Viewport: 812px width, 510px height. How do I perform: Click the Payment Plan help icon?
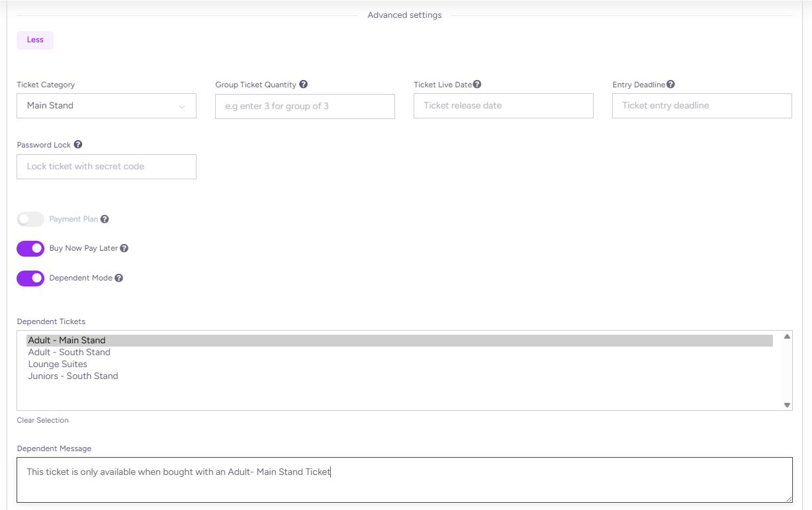coord(105,220)
